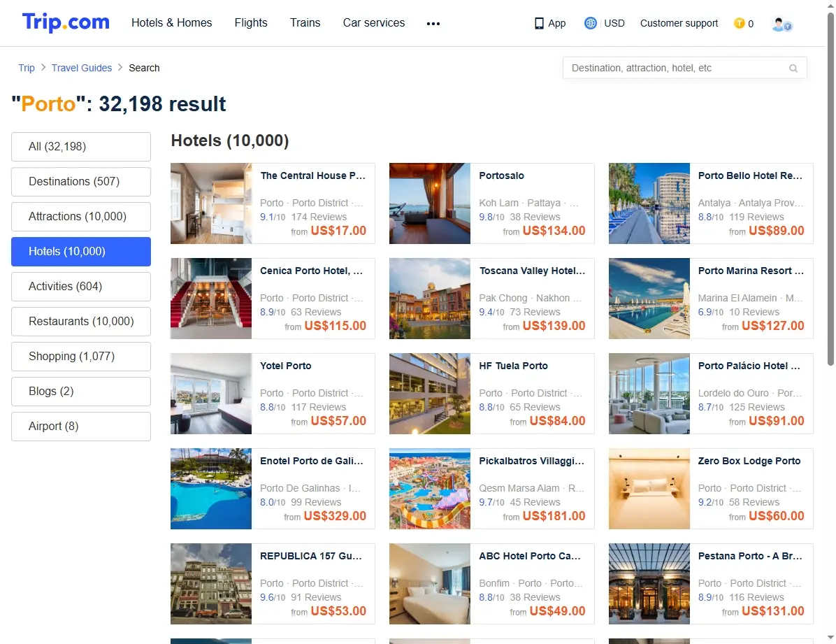Open The Central House hotel photo
Viewport: 836px width, 644px height.
(x=211, y=203)
